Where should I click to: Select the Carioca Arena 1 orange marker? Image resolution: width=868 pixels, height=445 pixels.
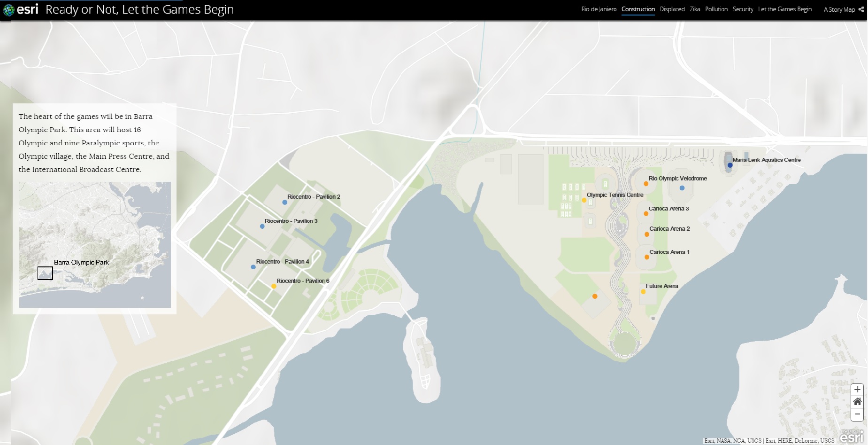[646, 257]
